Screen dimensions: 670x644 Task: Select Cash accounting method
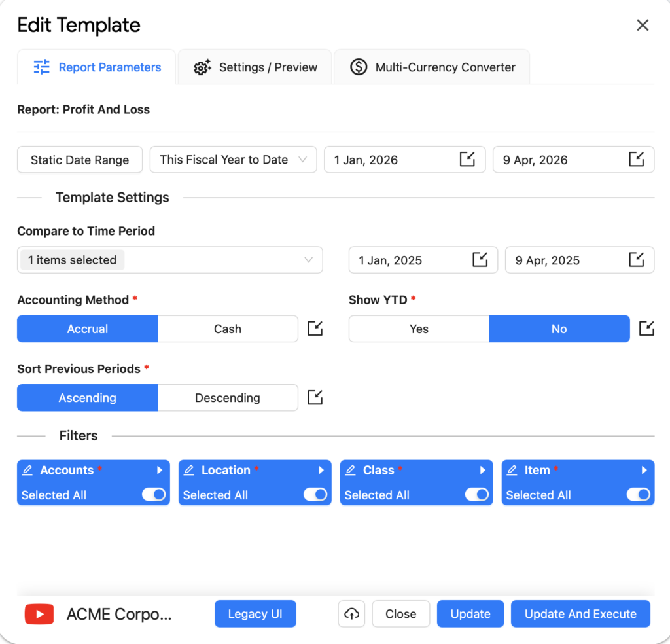(228, 329)
